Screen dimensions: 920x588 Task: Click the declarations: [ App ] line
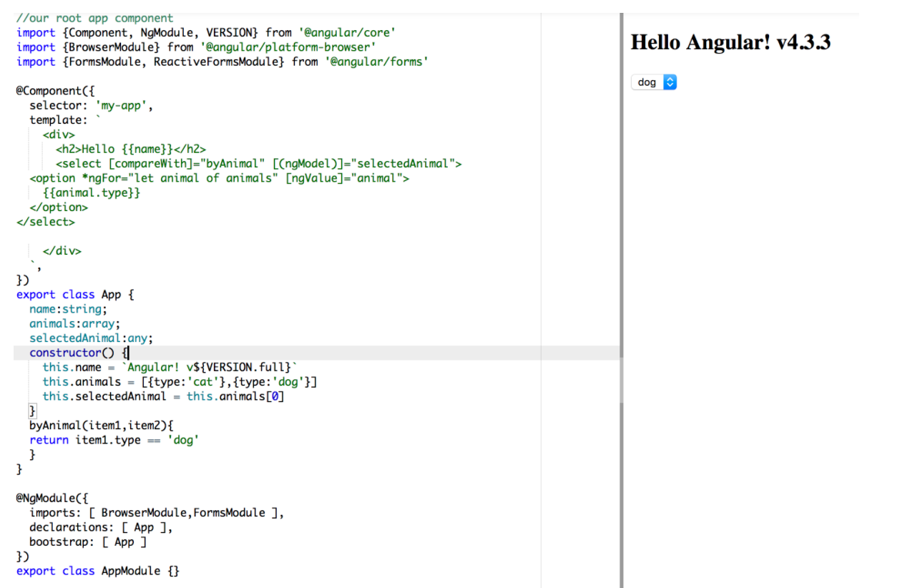click(101, 527)
